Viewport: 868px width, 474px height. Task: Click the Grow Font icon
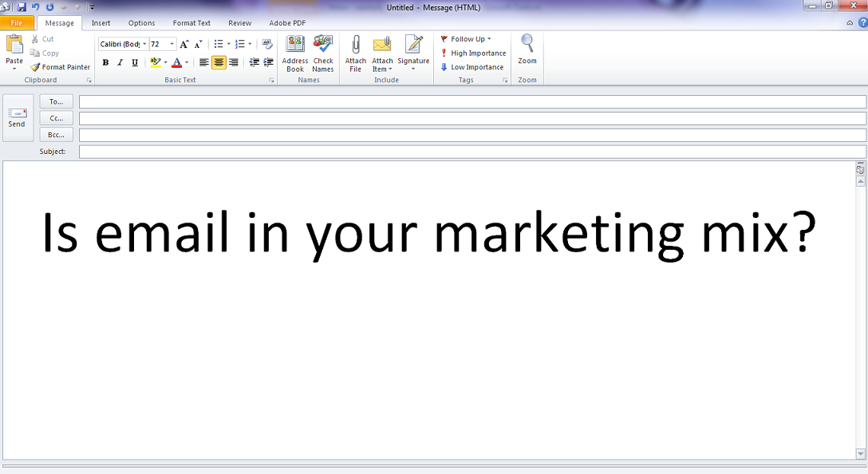pyautogui.click(x=184, y=45)
